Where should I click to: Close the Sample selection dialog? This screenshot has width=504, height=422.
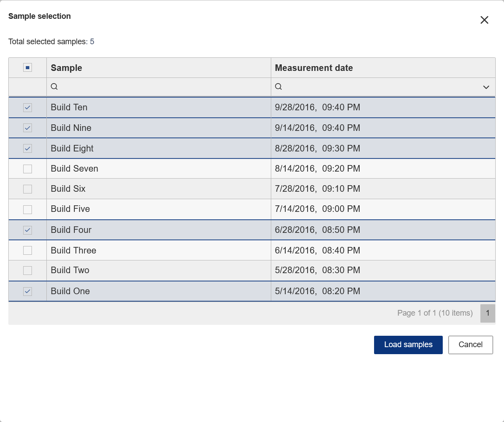point(484,20)
